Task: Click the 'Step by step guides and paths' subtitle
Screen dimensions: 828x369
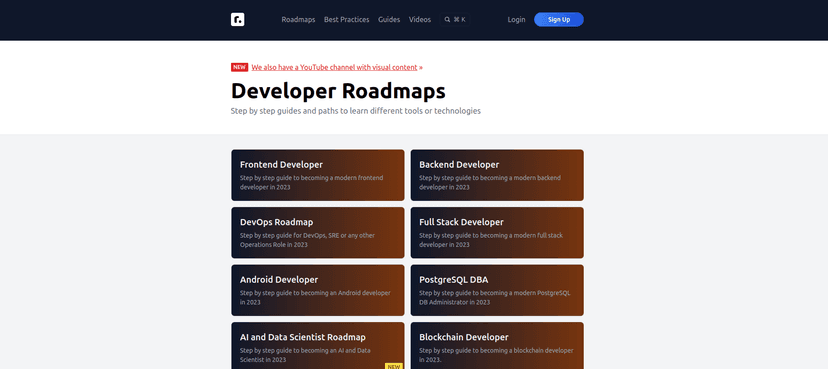Action: pyautogui.click(x=355, y=111)
